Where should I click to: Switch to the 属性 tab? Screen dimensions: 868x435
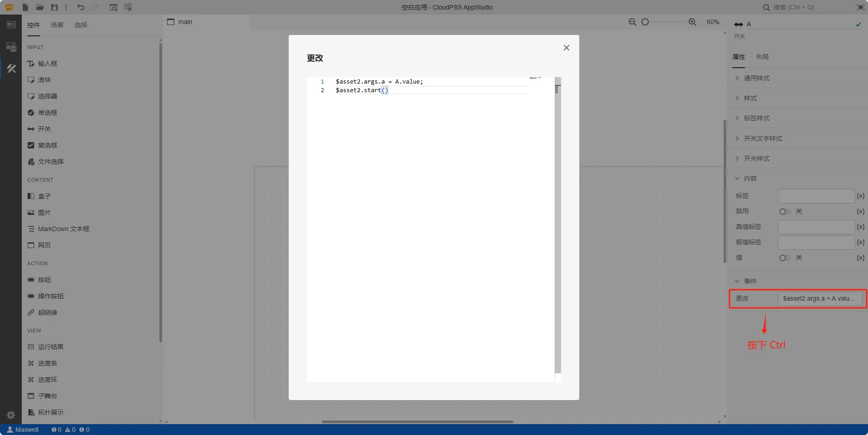[x=739, y=57]
